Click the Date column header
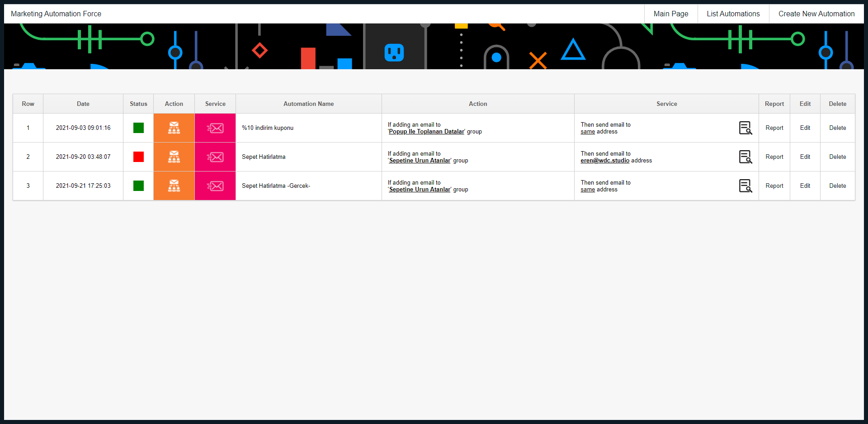868x424 pixels. pyautogui.click(x=83, y=104)
